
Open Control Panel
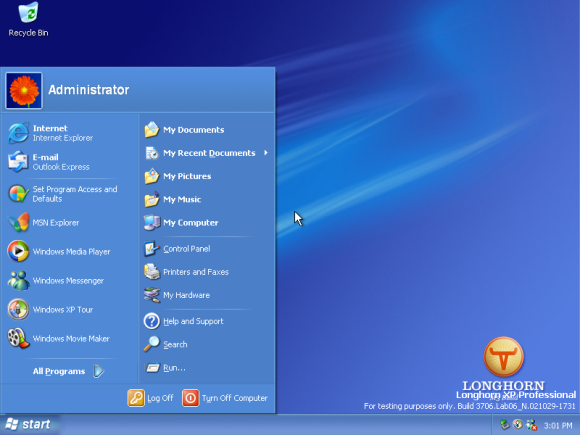click(207, 249)
